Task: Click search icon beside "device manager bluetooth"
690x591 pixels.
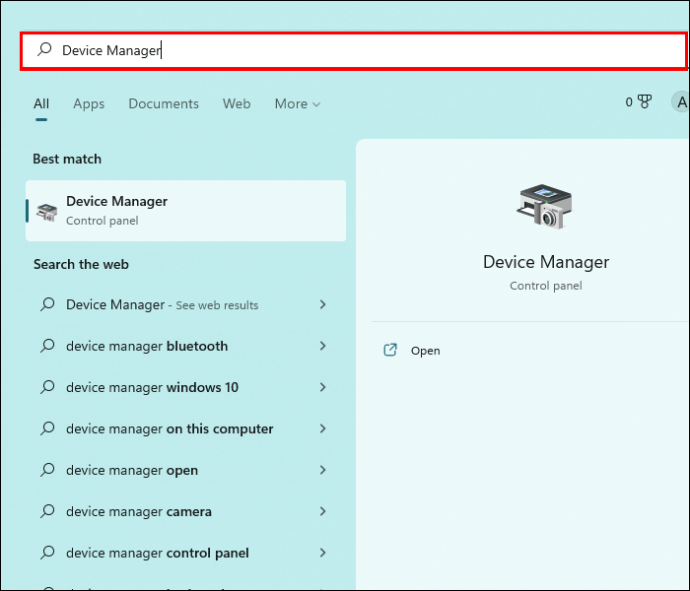Action: point(47,346)
